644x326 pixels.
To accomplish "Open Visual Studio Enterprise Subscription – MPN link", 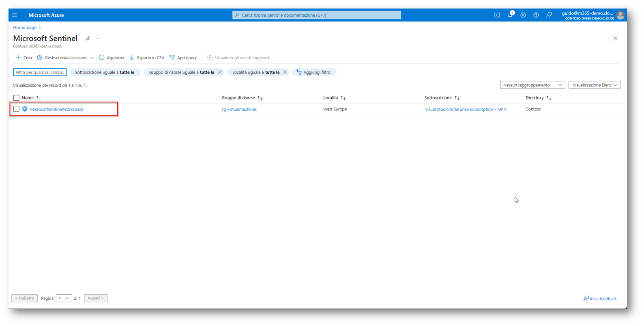I will point(466,109).
